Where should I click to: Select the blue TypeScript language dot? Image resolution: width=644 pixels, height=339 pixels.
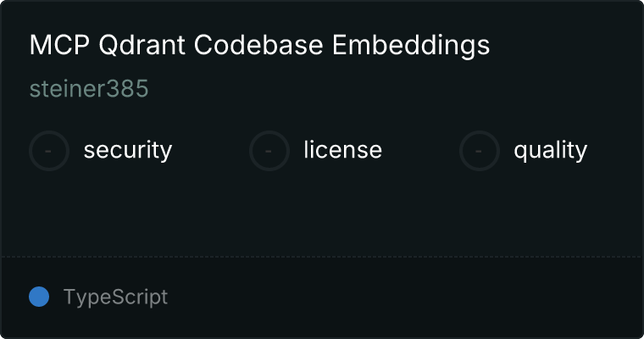[x=39, y=297]
